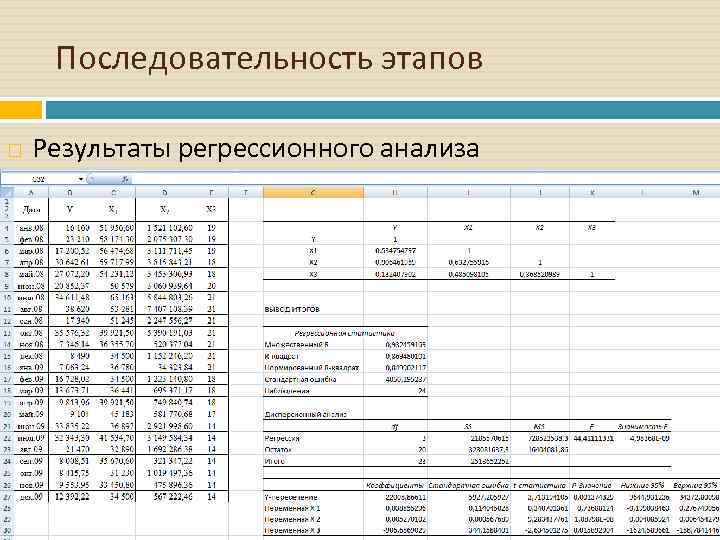Select the 'Нормированный R-квадрат' label cell
The image size is (720, 540).
pyautogui.click(x=312, y=368)
